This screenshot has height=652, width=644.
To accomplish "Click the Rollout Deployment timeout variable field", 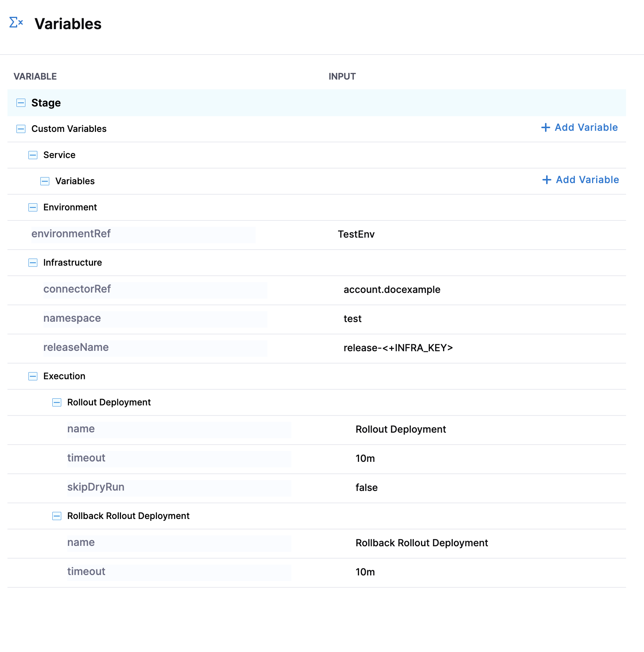I will [179, 458].
